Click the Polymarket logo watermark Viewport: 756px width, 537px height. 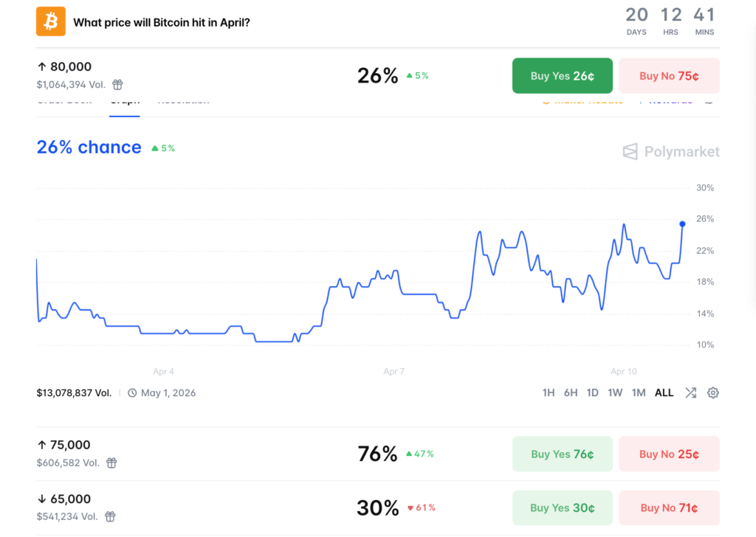click(x=669, y=152)
